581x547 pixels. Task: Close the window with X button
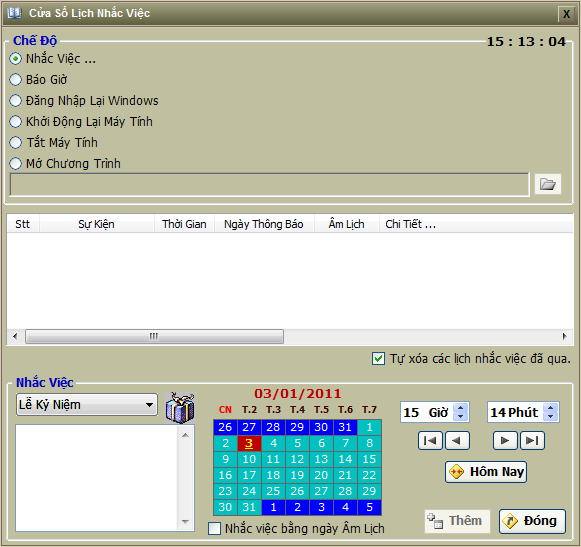566,14
